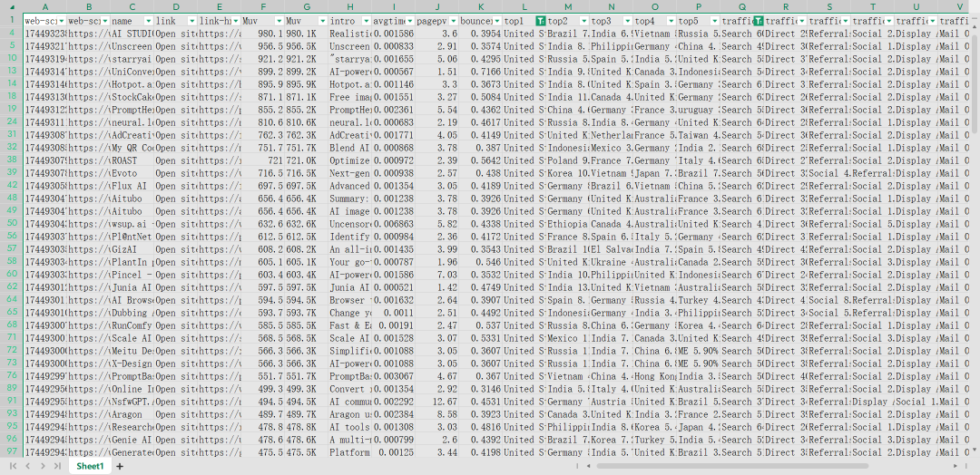This screenshot has height=475, width=980.
Task: Select the top2 cell "Ethiopia"
Action: (567, 224)
